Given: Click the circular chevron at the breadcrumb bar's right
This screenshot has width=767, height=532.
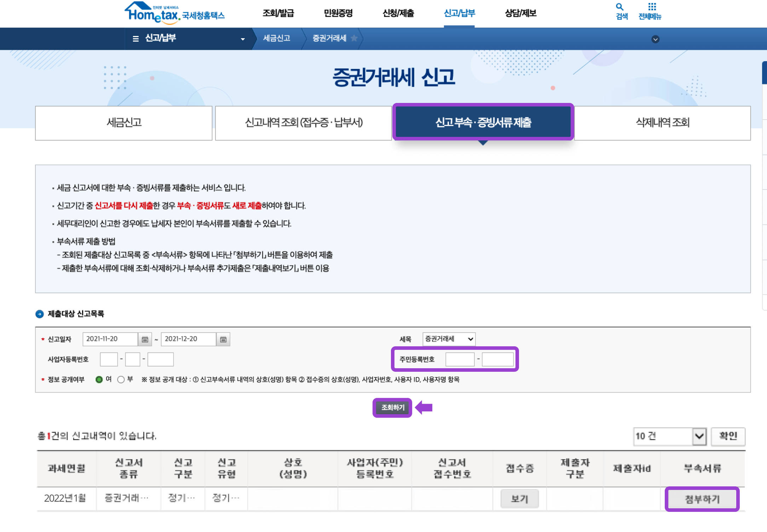Looking at the screenshot, I should pos(656,39).
